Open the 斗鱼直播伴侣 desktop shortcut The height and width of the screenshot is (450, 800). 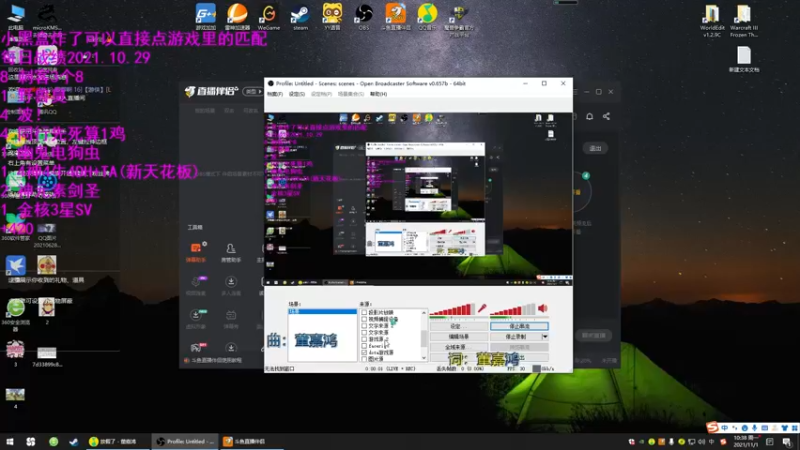click(x=395, y=17)
